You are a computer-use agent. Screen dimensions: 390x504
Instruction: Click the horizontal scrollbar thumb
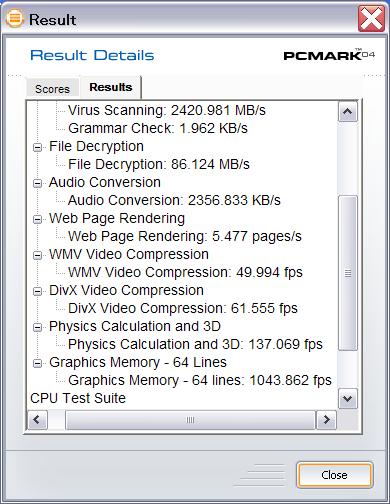click(190, 420)
